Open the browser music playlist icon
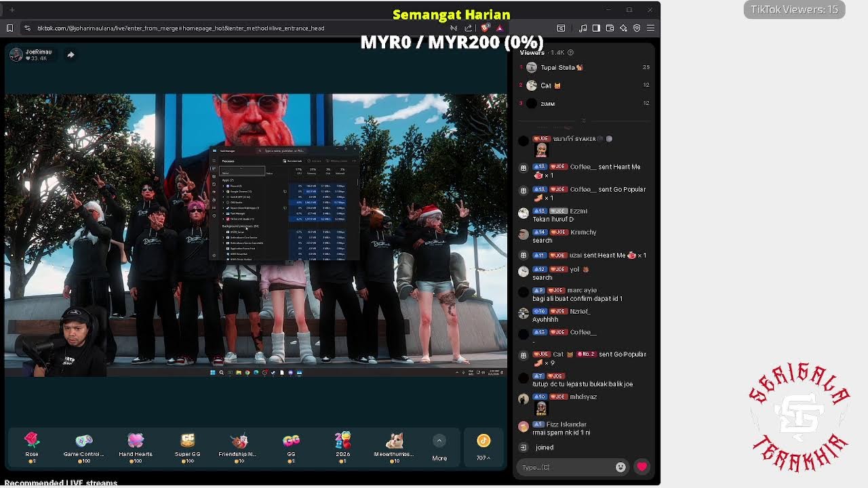This screenshot has width=868, height=488. click(x=583, y=28)
